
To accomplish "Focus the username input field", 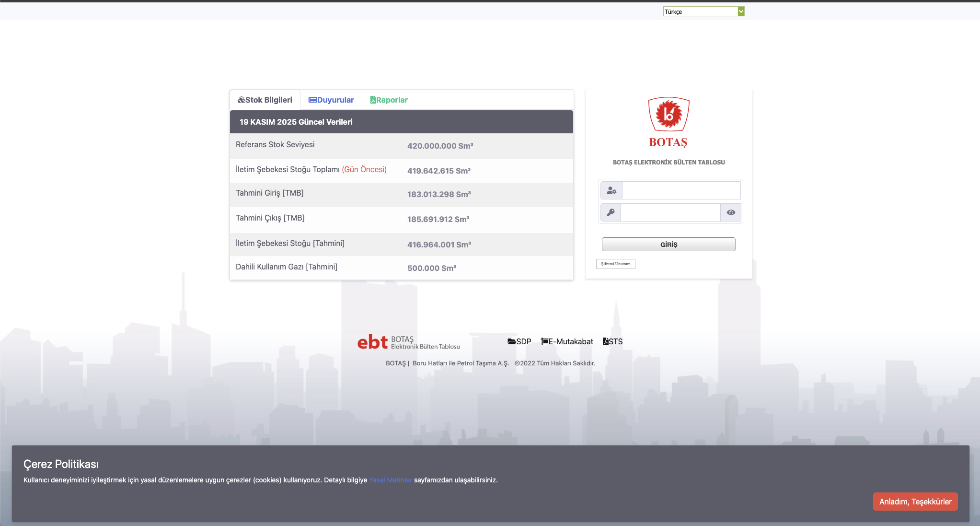I will 681,190.
